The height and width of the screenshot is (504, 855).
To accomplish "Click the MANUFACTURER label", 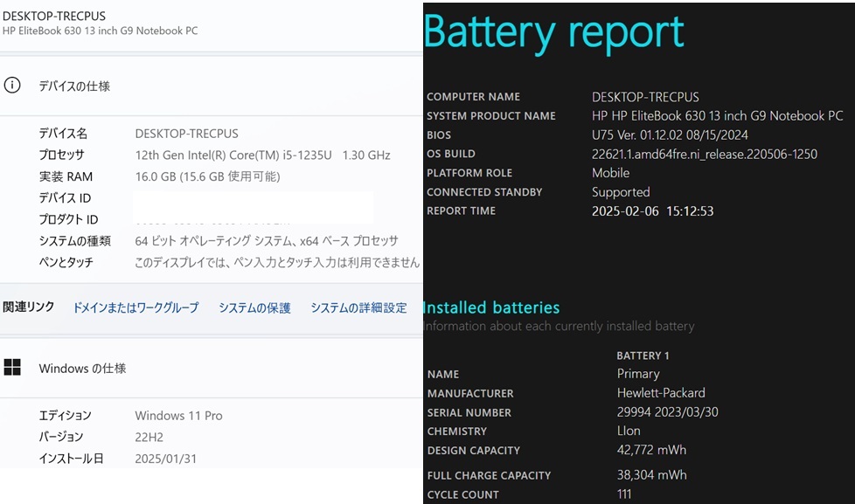I will [x=470, y=393].
